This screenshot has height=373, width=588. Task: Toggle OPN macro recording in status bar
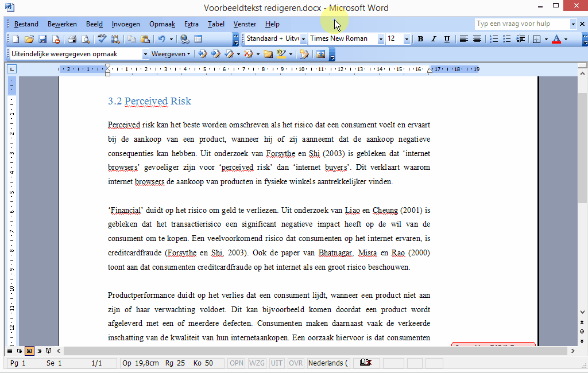[x=237, y=363]
